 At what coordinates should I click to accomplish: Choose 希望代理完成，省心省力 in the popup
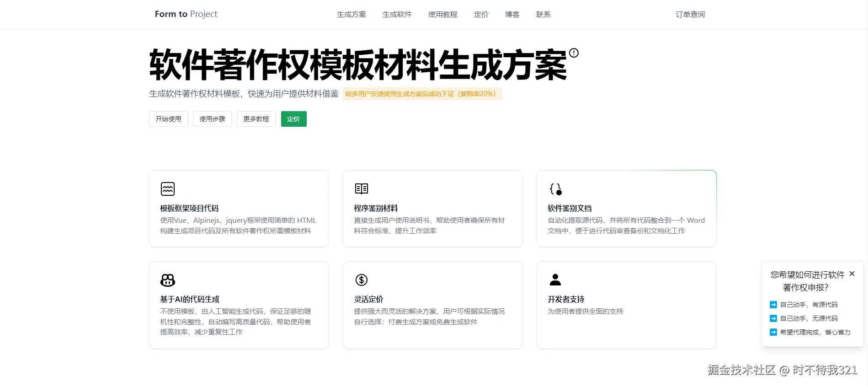tap(815, 332)
